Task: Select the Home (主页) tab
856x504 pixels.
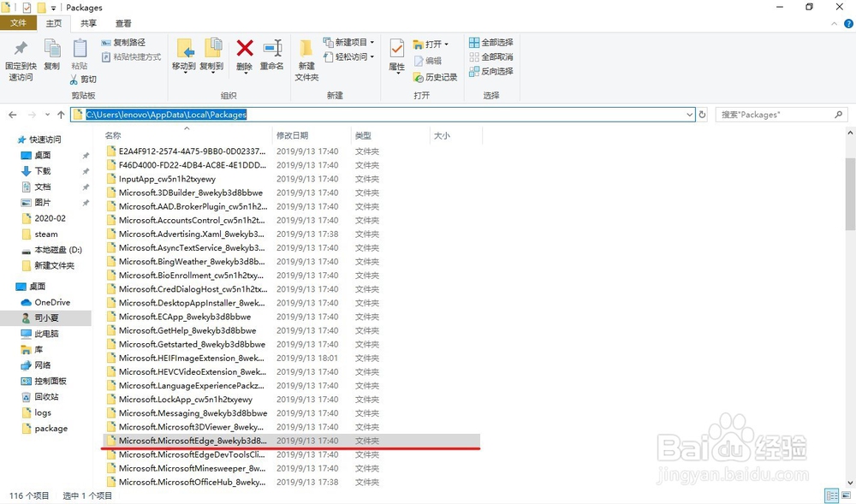Action: [x=53, y=23]
